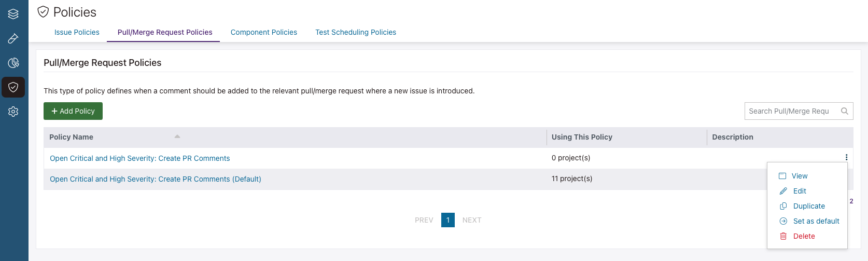Click the magnifier search icon

click(844, 111)
